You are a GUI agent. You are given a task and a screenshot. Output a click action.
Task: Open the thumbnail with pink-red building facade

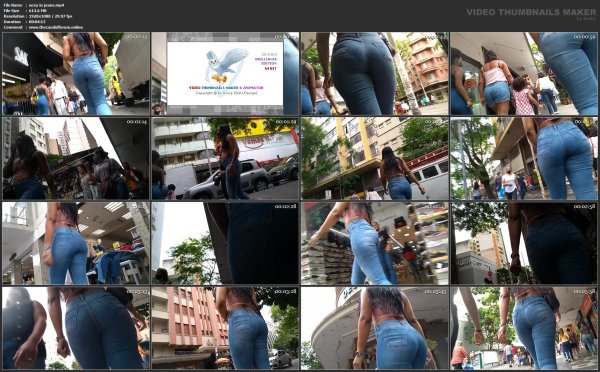(x=225, y=328)
